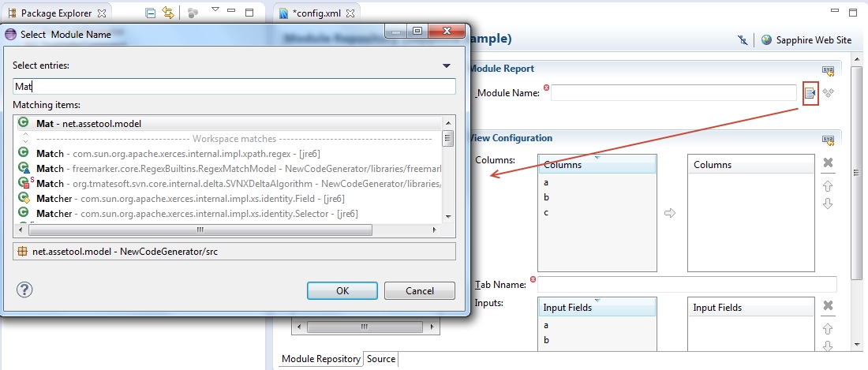This screenshot has width=868, height=370.
Task: Click the Module Name text field
Action: (x=674, y=93)
